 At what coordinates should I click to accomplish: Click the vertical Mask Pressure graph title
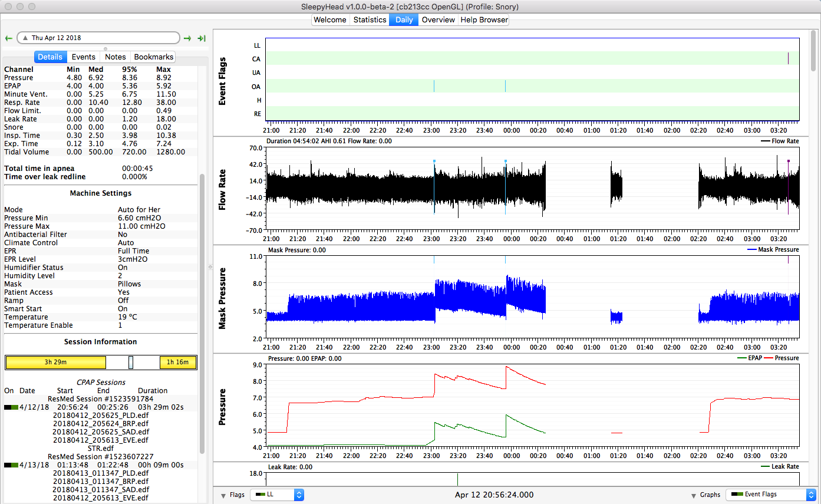click(x=223, y=298)
